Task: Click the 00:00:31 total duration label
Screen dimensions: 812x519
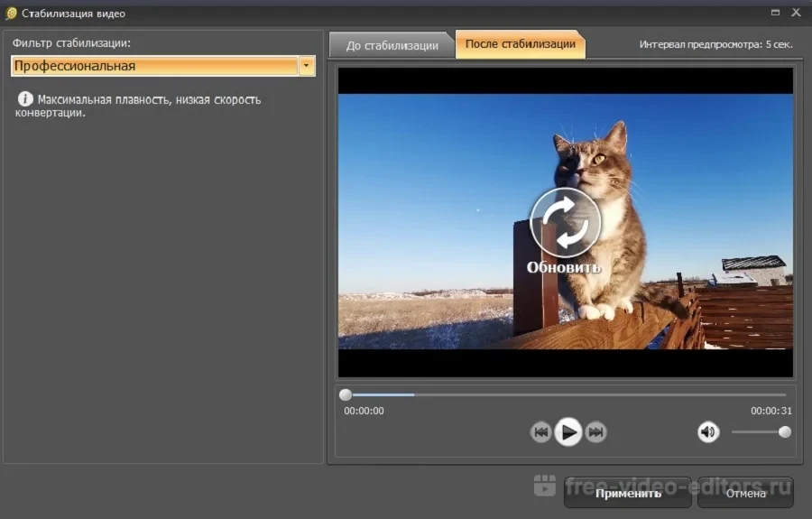Action: (x=770, y=411)
